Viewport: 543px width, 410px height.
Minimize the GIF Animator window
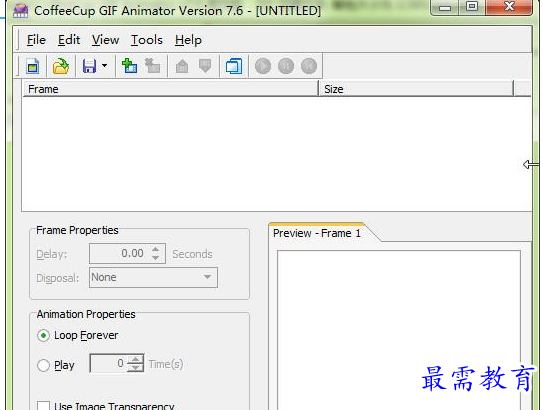pyautogui.click(x=445, y=7)
